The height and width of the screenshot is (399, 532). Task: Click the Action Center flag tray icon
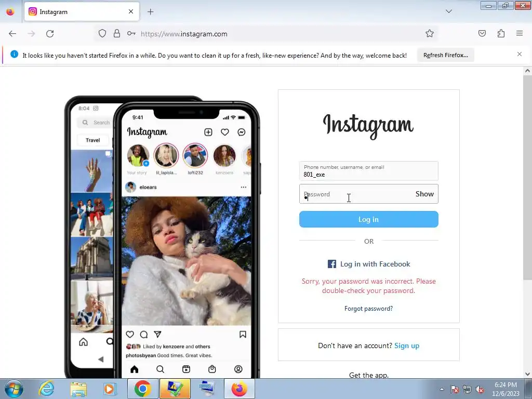pos(455,389)
